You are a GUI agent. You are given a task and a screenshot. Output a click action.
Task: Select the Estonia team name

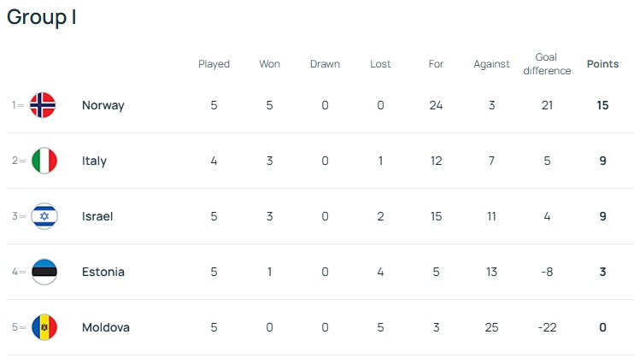tap(103, 272)
